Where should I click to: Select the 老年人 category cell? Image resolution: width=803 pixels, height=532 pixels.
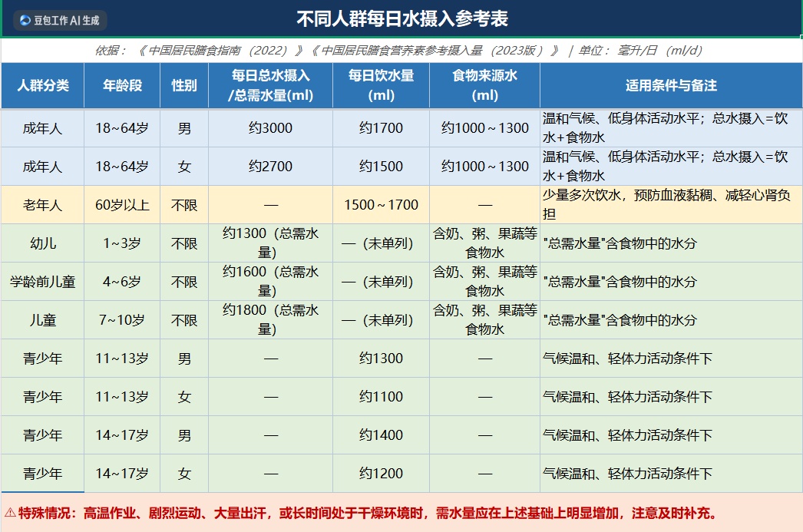(42, 205)
